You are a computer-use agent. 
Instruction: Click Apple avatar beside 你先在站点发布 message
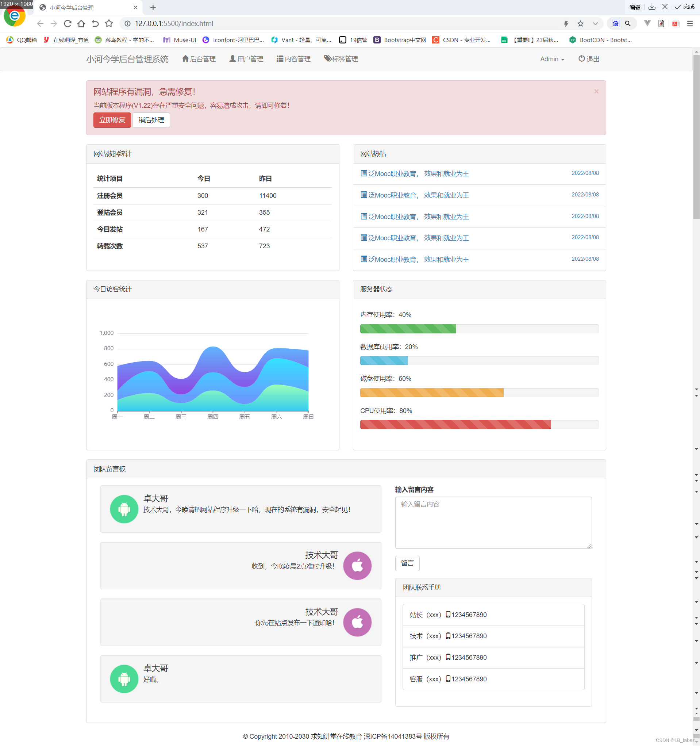(x=357, y=623)
